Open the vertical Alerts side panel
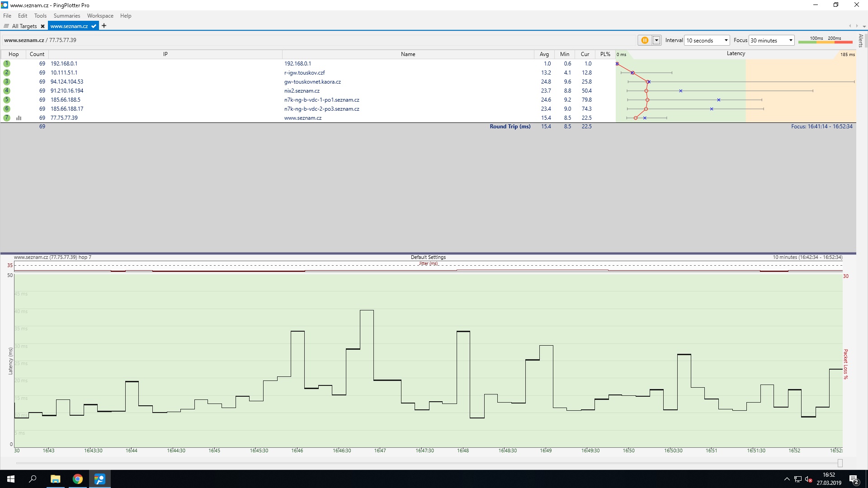This screenshot has height=488, width=868. (x=861, y=41)
